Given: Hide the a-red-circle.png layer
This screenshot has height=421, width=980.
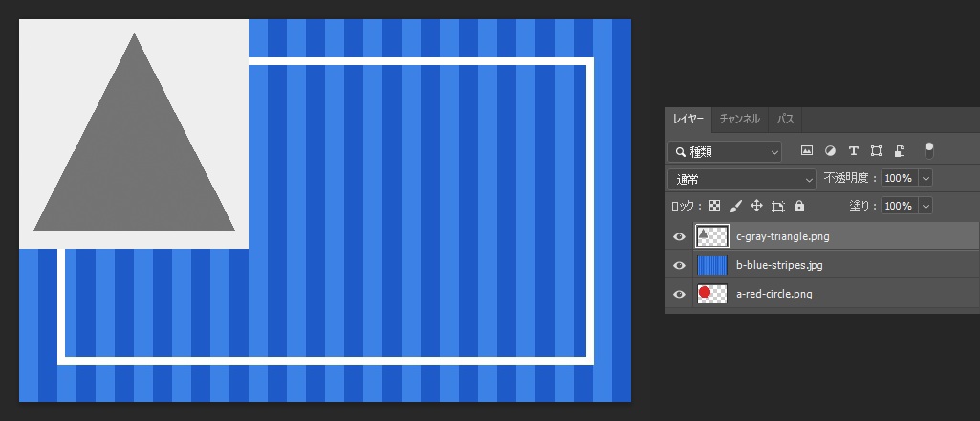Looking at the screenshot, I should (x=680, y=295).
